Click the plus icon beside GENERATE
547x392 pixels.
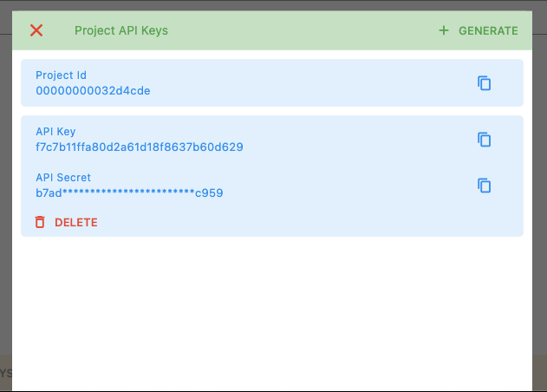click(444, 30)
